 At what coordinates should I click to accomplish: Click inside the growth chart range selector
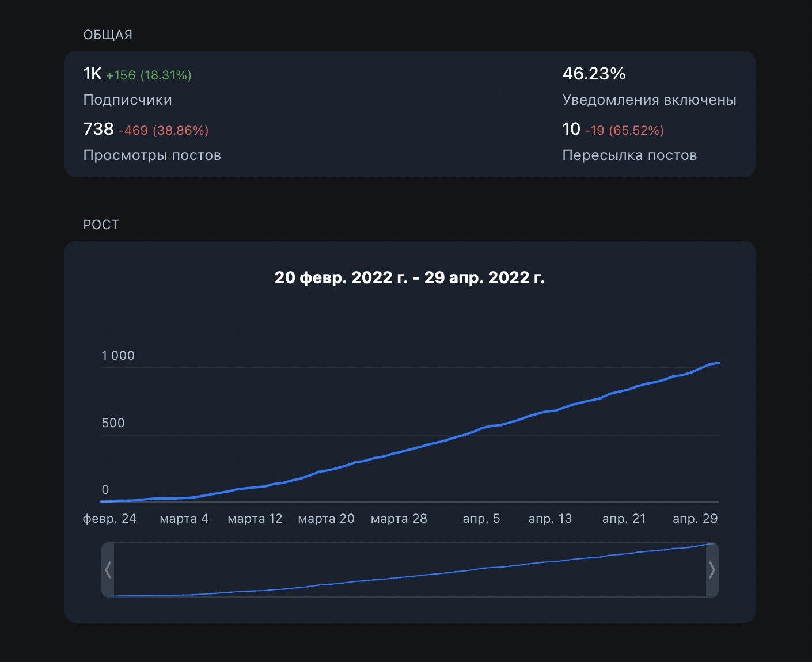point(409,570)
